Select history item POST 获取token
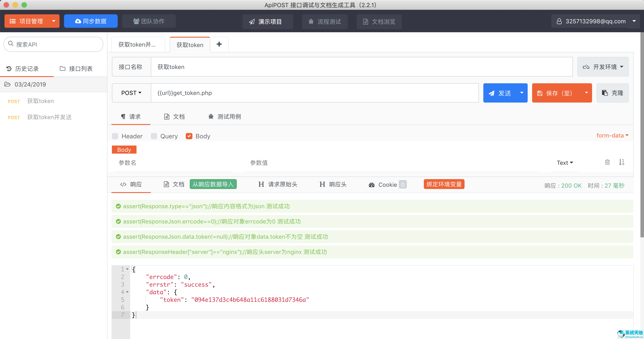 coord(53,101)
